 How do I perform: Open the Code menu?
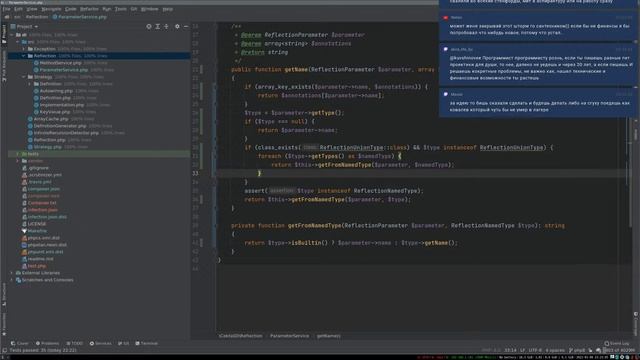pyautogui.click(x=71, y=9)
